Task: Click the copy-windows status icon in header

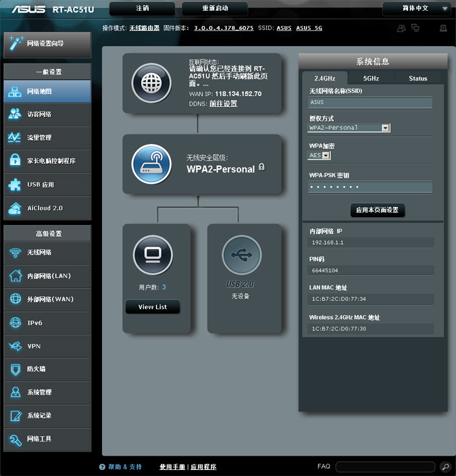Action: click(415, 28)
